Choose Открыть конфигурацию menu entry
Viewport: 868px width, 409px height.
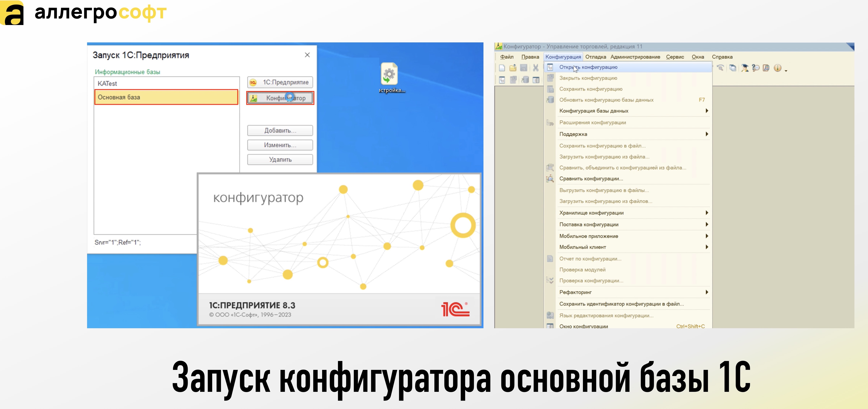point(628,67)
